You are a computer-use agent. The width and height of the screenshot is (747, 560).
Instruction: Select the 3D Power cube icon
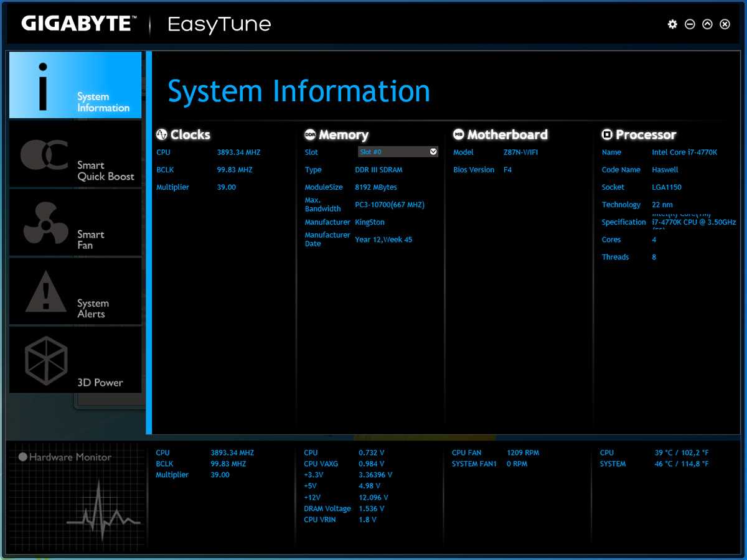coord(45,361)
